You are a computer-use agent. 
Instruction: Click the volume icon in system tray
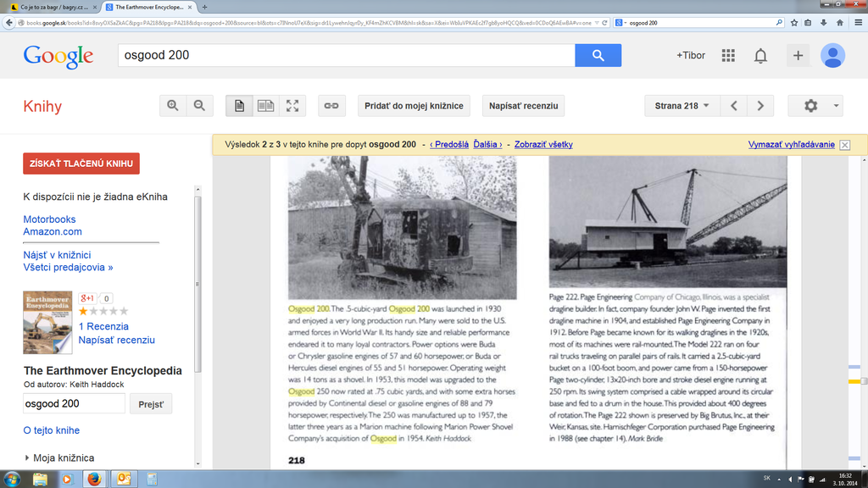790,480
